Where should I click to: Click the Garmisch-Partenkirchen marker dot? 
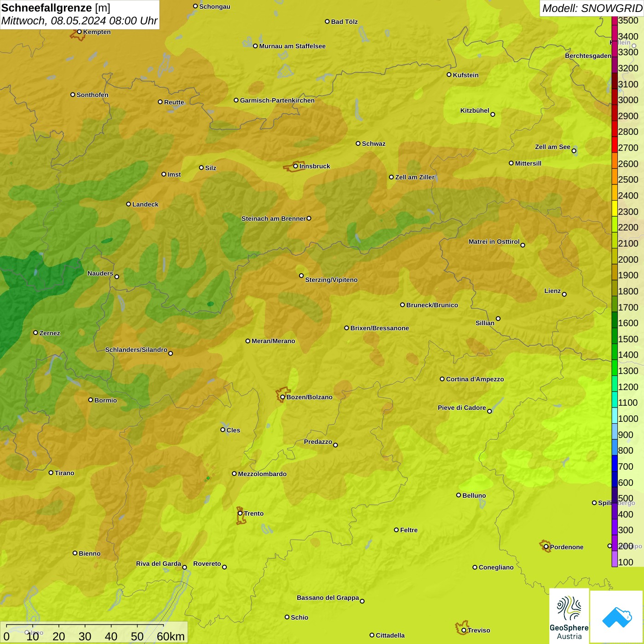(x=236, y=100)
